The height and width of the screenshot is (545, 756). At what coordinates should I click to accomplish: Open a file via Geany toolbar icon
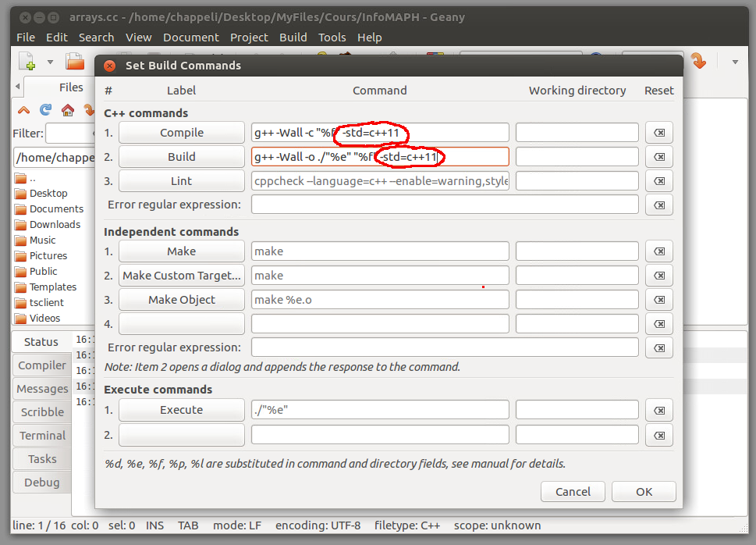75,62
